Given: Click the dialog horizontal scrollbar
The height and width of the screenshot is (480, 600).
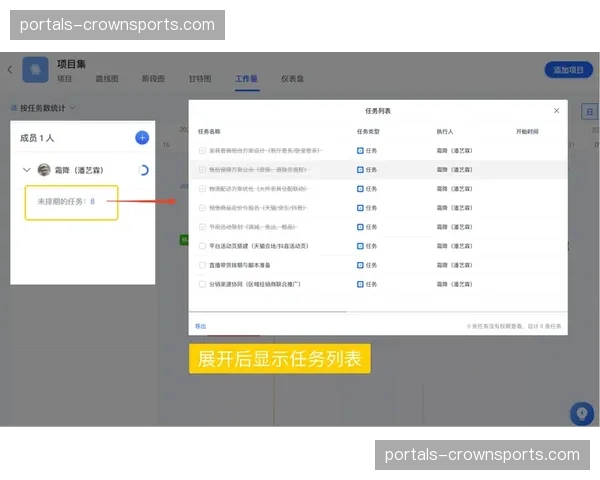Looking at the screenshot, I should (268, 312).
